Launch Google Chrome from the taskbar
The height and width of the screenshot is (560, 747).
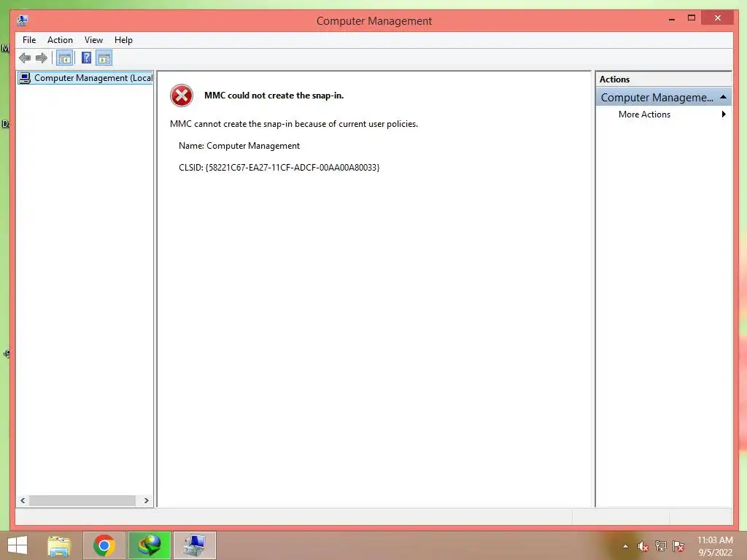104,545
